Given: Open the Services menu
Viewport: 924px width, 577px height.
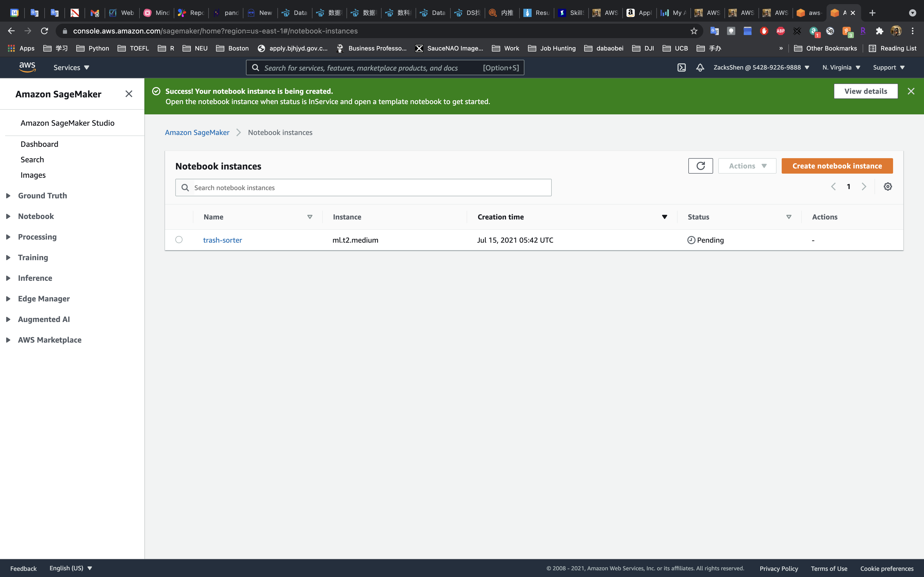Looking at the screenshot, I should (71, 67).
